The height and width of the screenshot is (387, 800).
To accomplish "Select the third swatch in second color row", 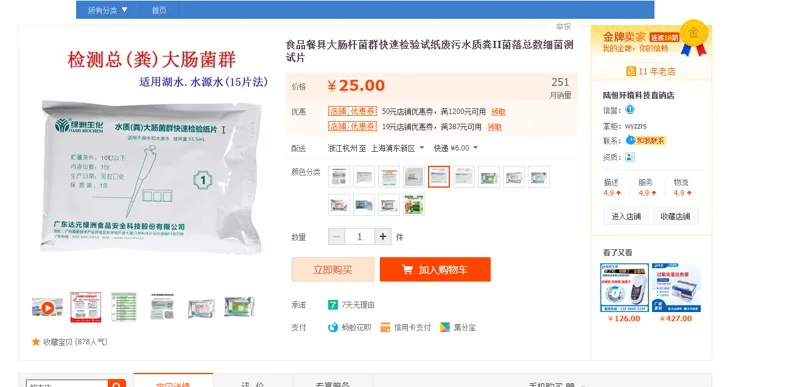I will click(389, 205).
